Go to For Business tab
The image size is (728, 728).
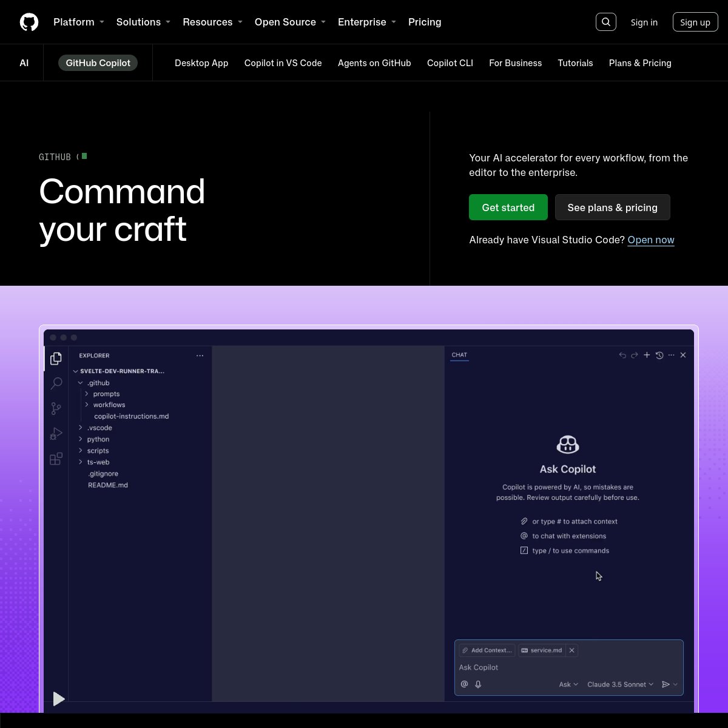tap(516, 63)
